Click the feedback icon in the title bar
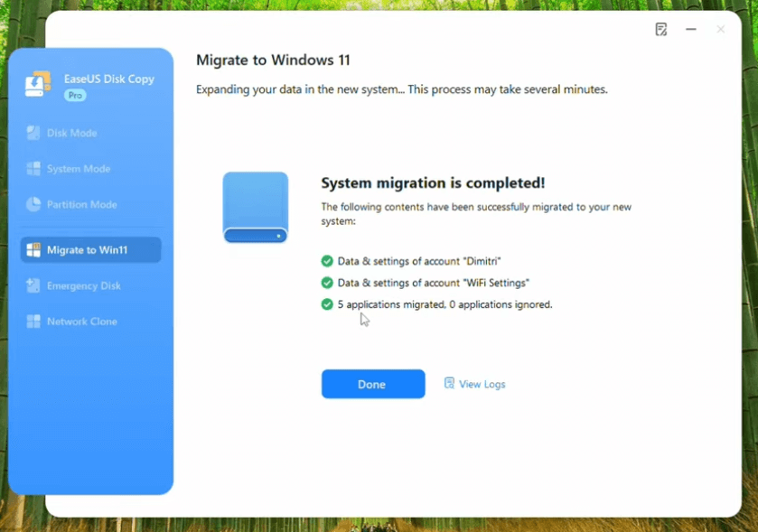The height and width of the screenshot is (532, 758). (x=660, y=29)
